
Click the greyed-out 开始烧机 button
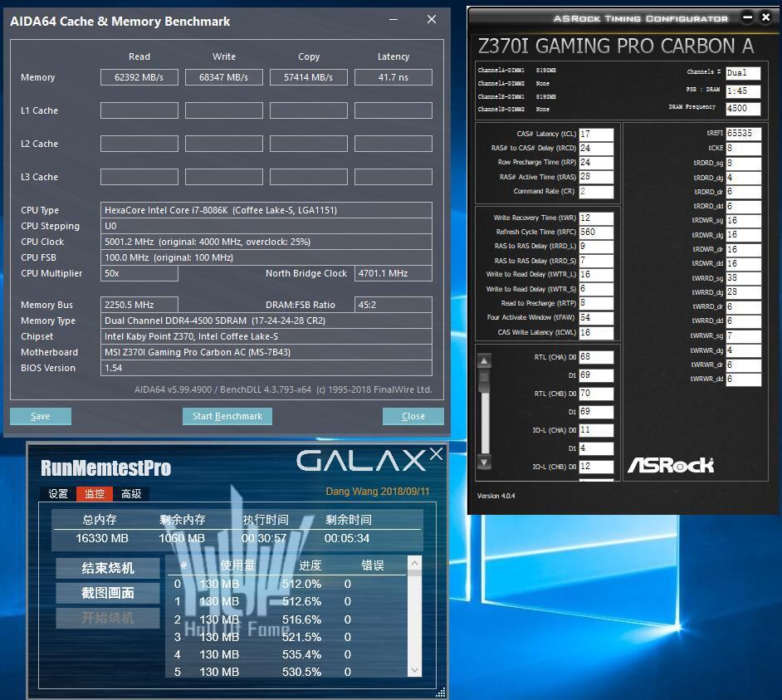click(108, 618)
